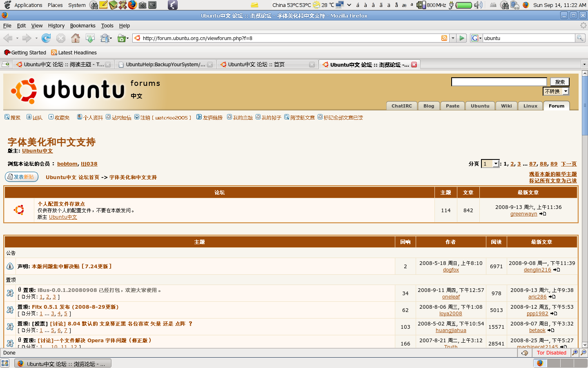Open page 89 pagination link

point(554,164)
